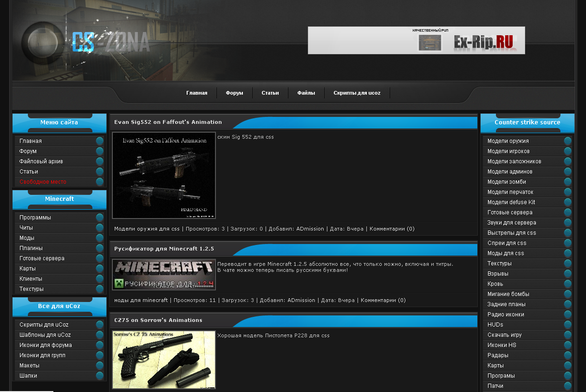Select Выстрелы для css in right sidebar
This screenshot has height=392, width=586.
pos(512,233)
